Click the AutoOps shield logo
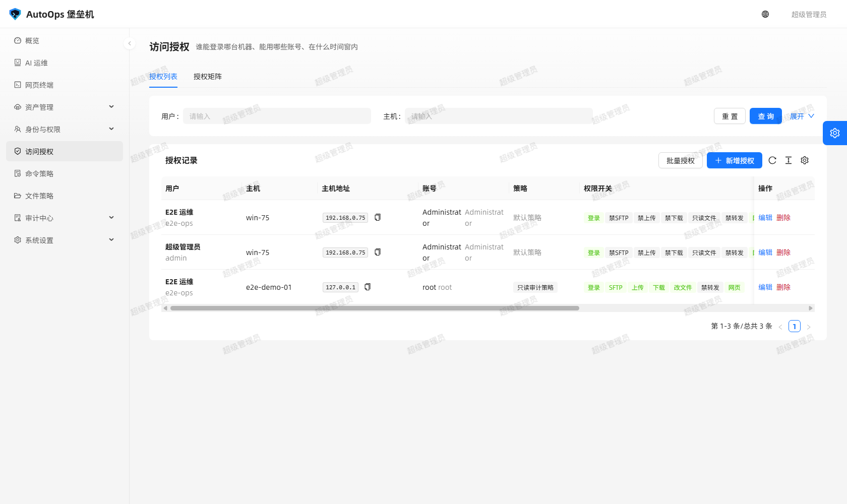 click(15, 14)
